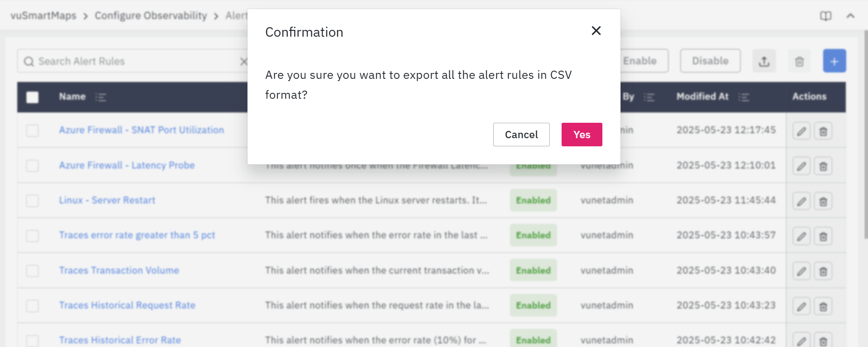Open the documentation book icon
The image size is (868, 347).
pos(826,16)
